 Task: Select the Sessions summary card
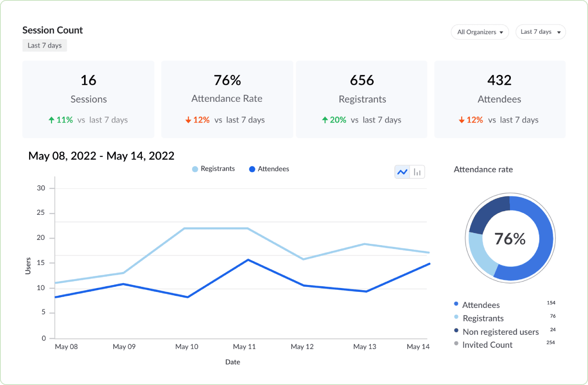(88, 99)
